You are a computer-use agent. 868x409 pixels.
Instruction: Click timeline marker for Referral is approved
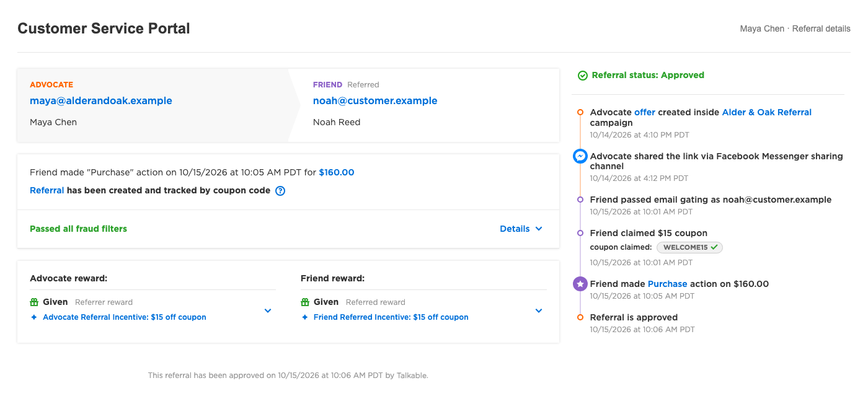pyautogui.click(x=580, y=317)
